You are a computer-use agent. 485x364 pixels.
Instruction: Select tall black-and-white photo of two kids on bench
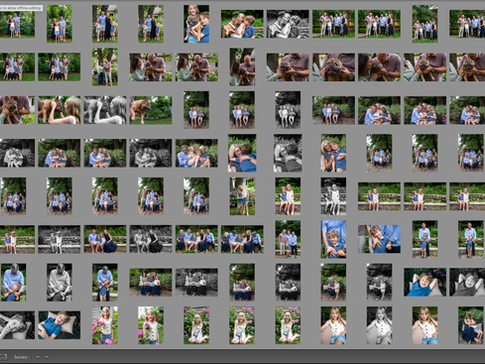333,196
